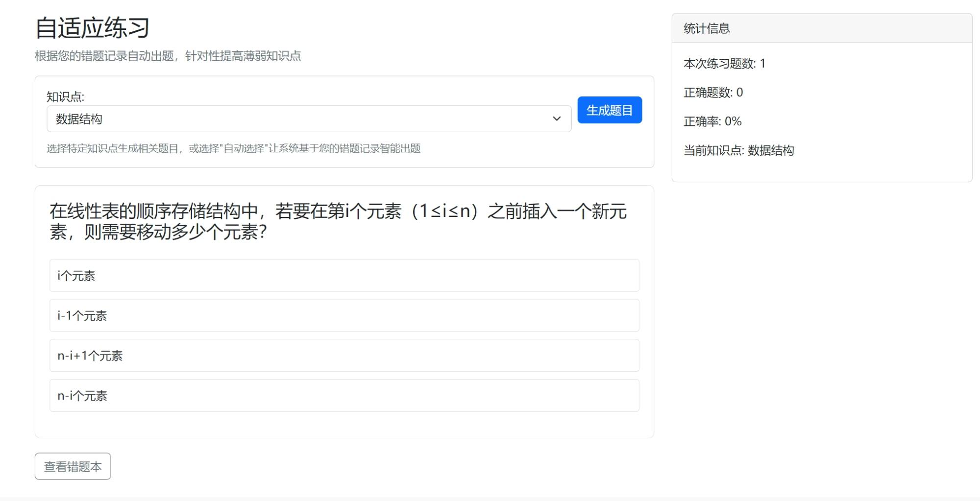Click the subtitle under 自适应练习
This screenshot has width=980, height=501.
[x=168, y=56]
